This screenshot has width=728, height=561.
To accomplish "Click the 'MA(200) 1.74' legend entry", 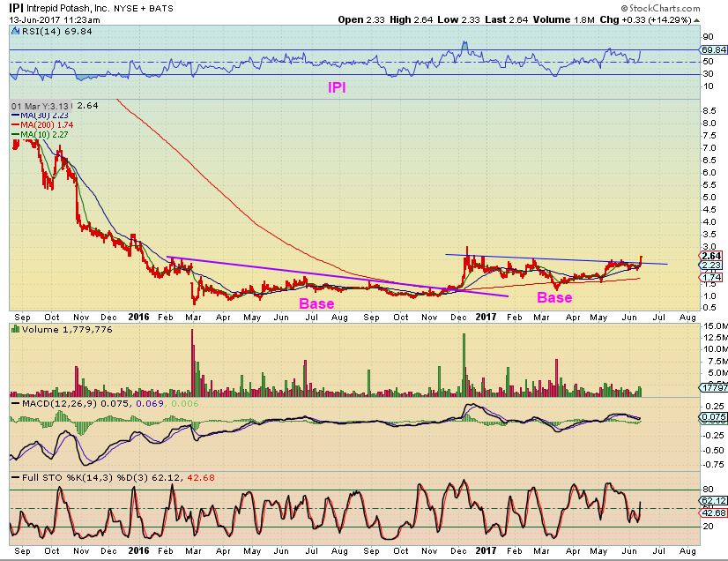I will click(x=42, y=124).
